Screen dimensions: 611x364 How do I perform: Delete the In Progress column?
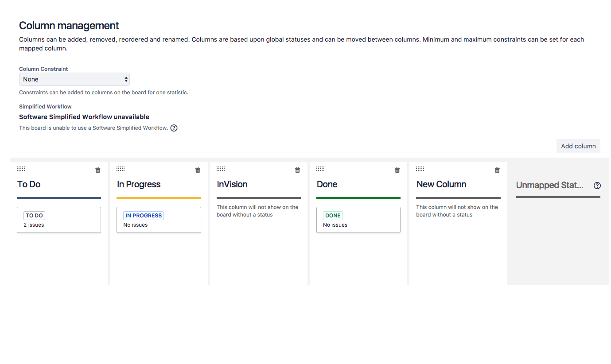(198, 170)
